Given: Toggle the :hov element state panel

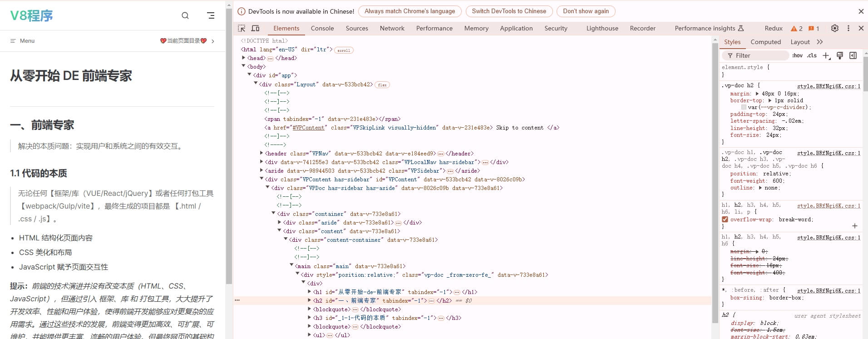Looking at the screenshot, I should [x=797, y=55].
